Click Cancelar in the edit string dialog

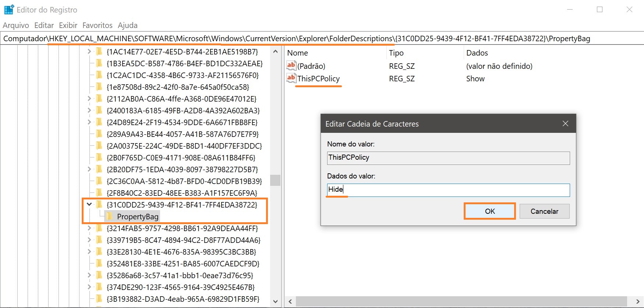tap(544, 211)
